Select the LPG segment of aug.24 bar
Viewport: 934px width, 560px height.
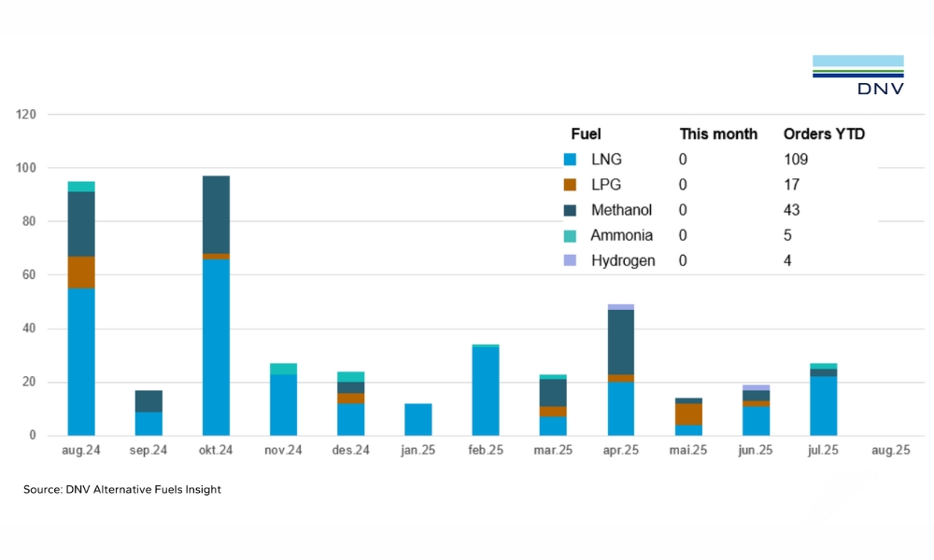[81, 273]
